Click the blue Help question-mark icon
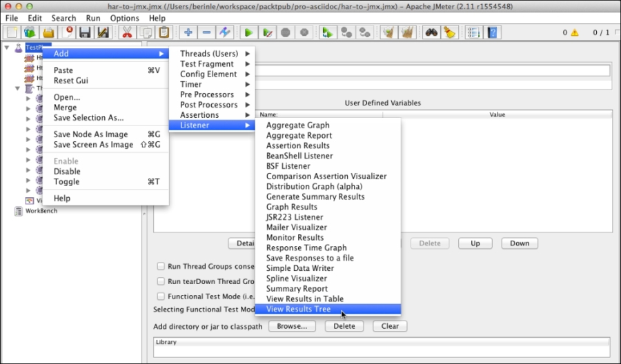The height and width of the screenshot is (364, 621). click(x=492, y=32)
